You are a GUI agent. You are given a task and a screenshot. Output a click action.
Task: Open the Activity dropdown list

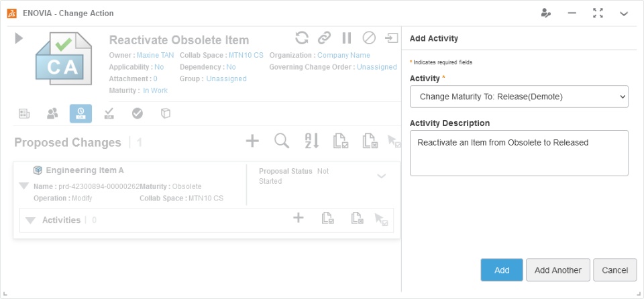point(519,97)
